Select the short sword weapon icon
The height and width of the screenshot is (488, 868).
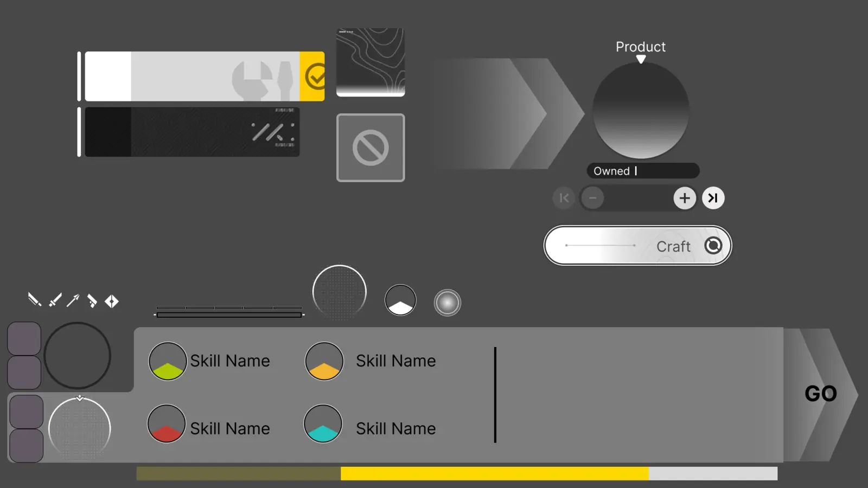(x=55, y=300)
